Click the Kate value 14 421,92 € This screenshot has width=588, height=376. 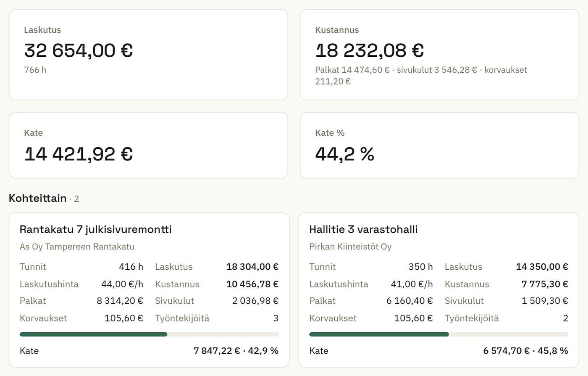[x=79, y=153]
